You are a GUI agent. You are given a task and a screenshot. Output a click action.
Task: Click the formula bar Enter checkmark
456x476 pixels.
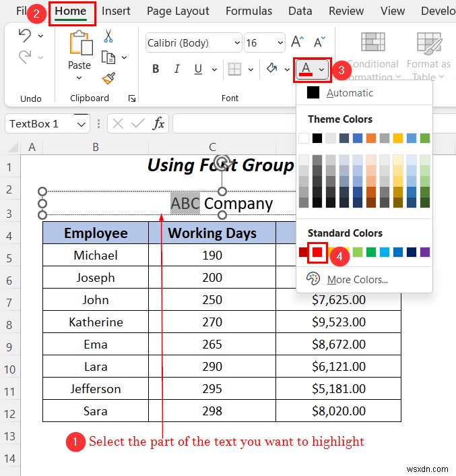138,123
